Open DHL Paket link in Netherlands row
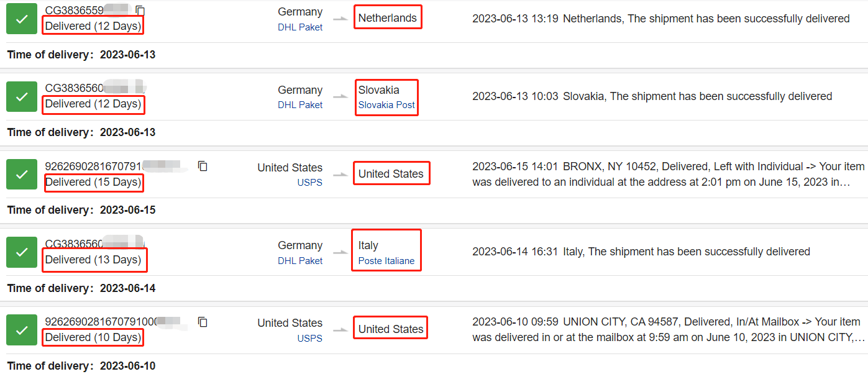The width and height of the screenshot is (868, 374). click(300, 27)
